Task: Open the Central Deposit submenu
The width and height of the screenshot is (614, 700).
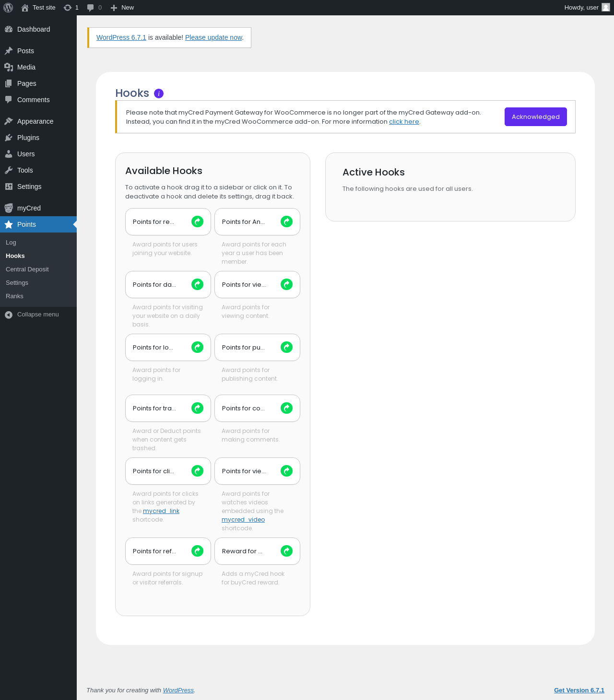Action: point(38,269)
